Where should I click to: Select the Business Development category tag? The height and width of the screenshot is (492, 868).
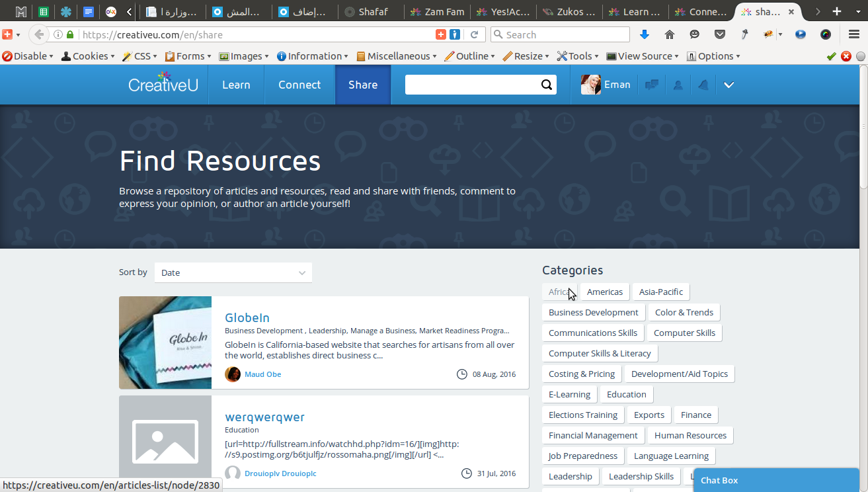point(594,312)
